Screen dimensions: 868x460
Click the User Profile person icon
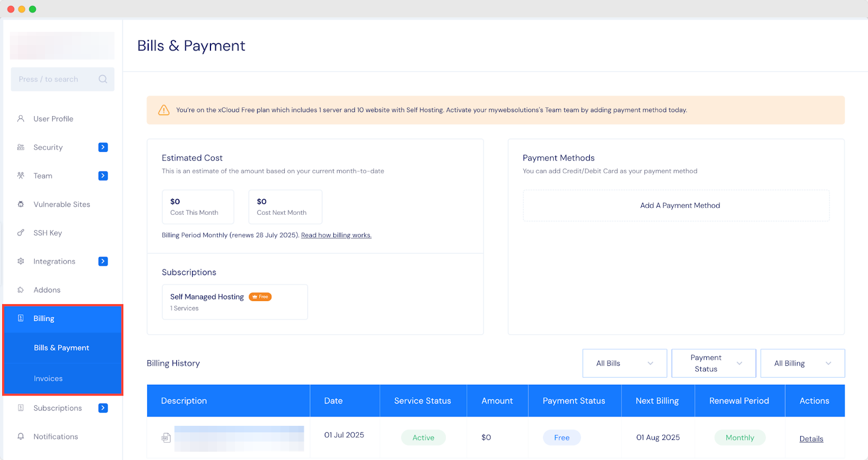pyautogui.click(x=21, y=118)
